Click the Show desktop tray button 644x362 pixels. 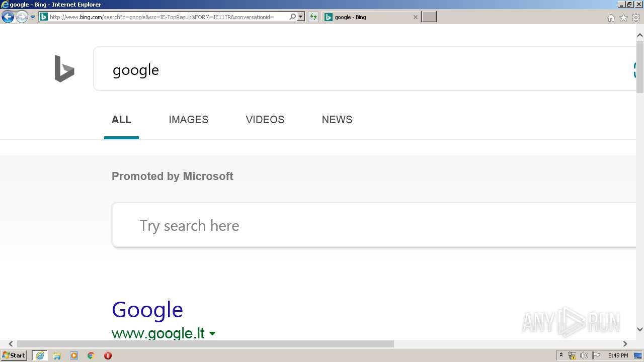(638, 355)
